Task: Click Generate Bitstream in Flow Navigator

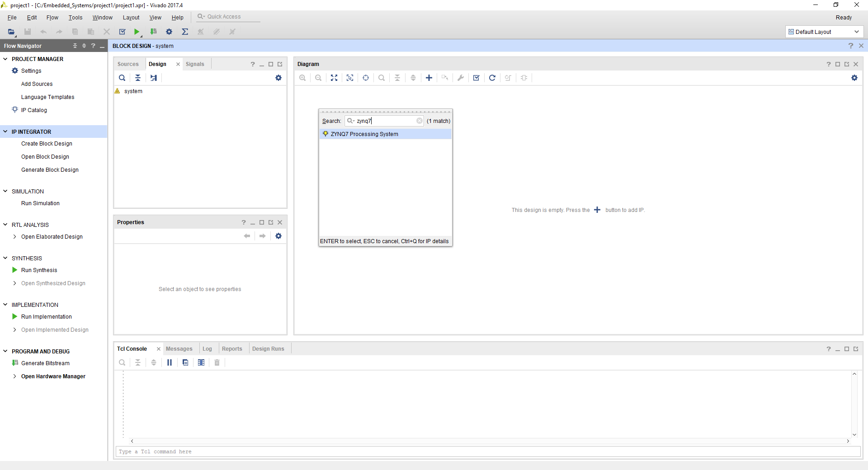Action: tap(45, 363)
